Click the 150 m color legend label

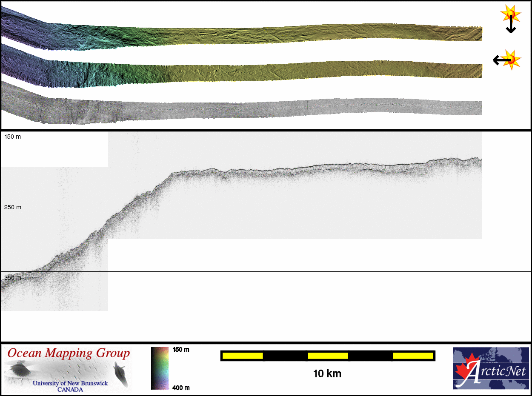coord(181,350)
